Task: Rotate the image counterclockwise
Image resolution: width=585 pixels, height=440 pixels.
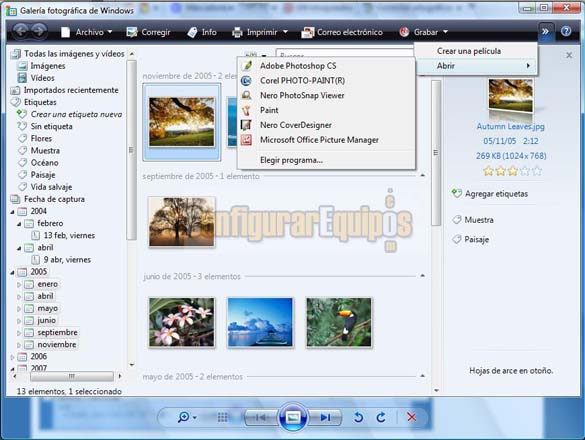Action: (x=358, y=417)
